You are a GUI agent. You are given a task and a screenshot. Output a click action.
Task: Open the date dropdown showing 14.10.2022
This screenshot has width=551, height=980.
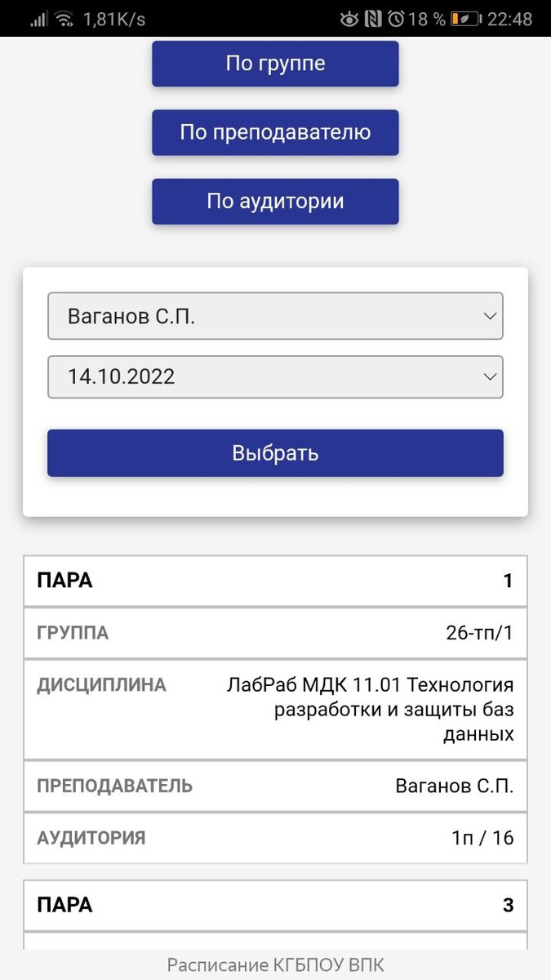275,376
